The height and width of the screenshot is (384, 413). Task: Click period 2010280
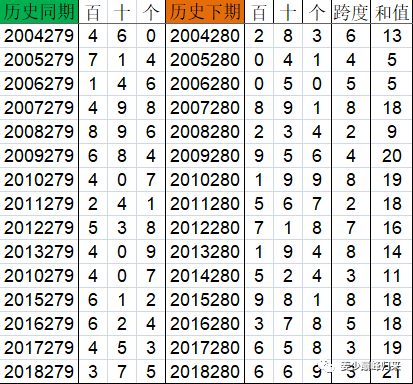(x=205, y=180)
